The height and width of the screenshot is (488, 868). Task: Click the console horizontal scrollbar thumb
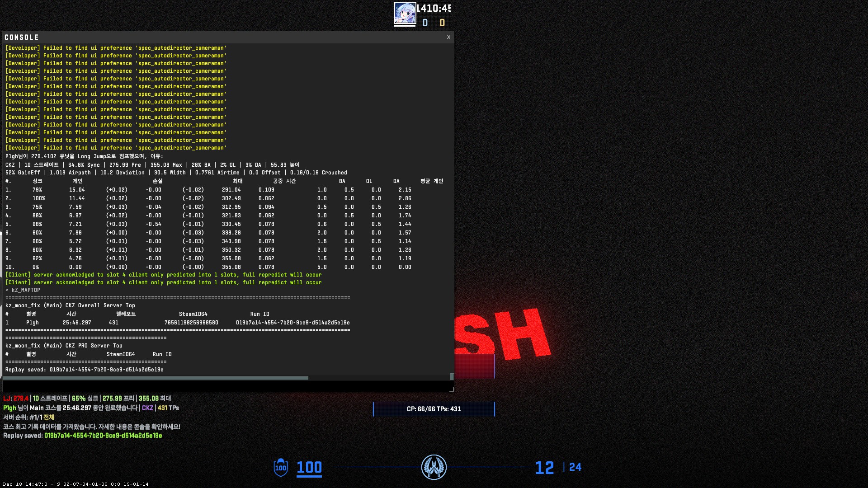(x=156, y=378)
